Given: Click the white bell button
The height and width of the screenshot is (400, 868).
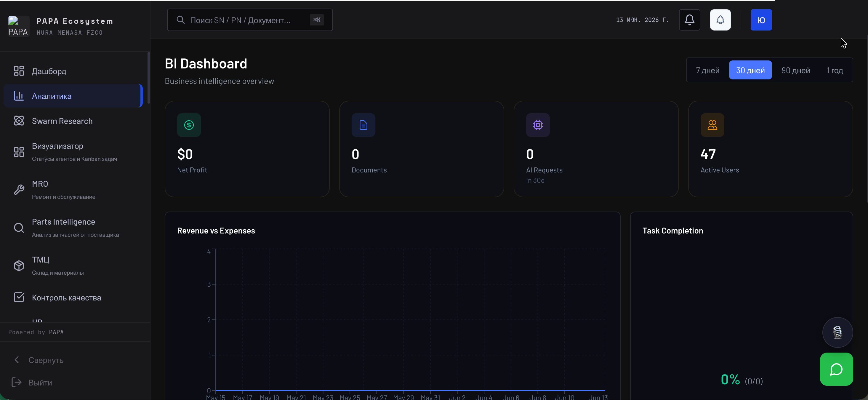Looking at the screenshot, I should click(720, 20).
